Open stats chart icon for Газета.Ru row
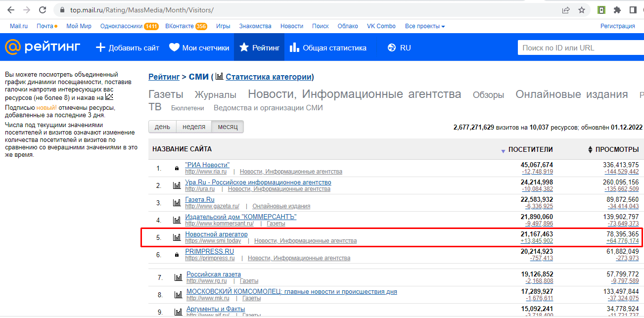 coord(177,203)
